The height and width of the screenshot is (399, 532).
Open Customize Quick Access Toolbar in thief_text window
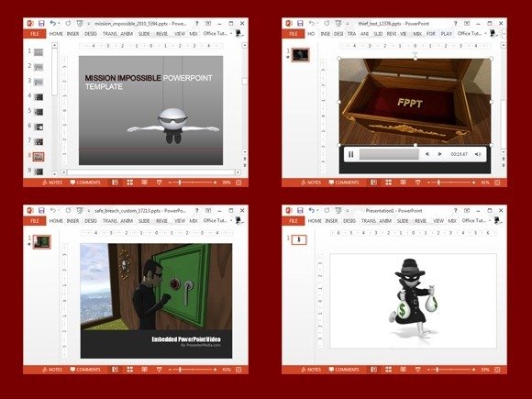click(x=347, y=24)
